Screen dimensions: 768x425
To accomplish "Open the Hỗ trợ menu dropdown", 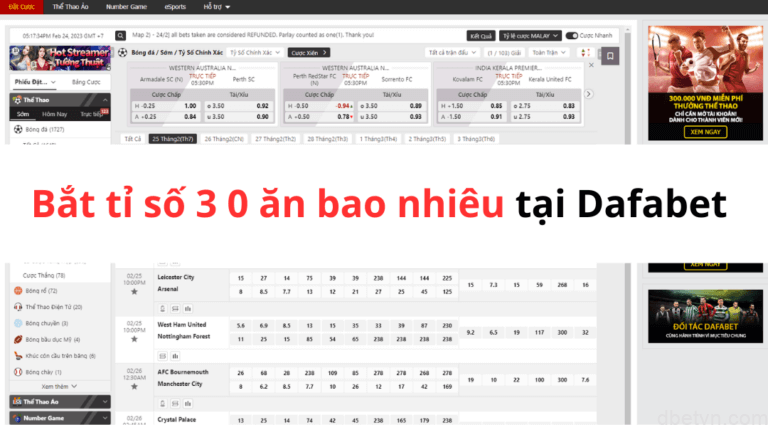I will tap(216, 7).
